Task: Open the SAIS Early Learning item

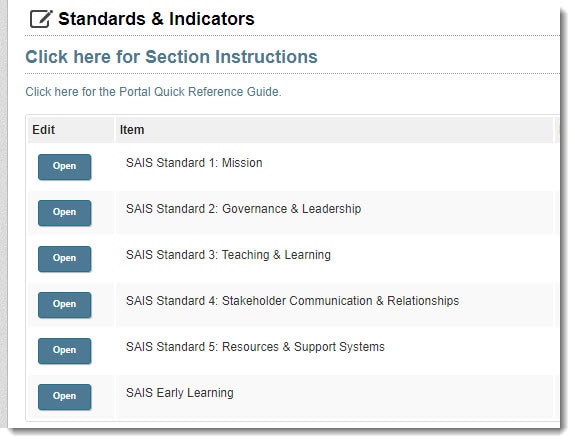Action: click(65, 397)
